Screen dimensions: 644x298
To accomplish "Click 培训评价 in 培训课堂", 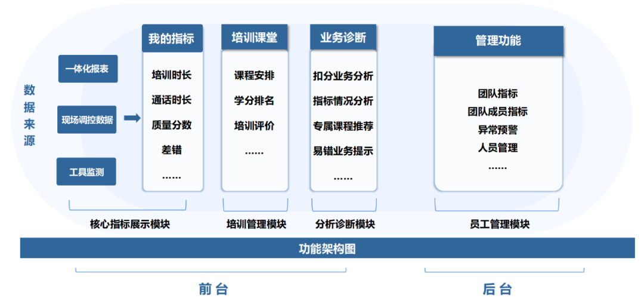I will tap(254, 126).
